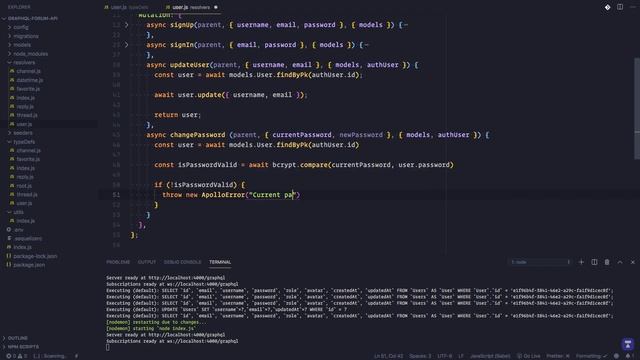Open the PROBLEMS panel tab

[118, 262]
